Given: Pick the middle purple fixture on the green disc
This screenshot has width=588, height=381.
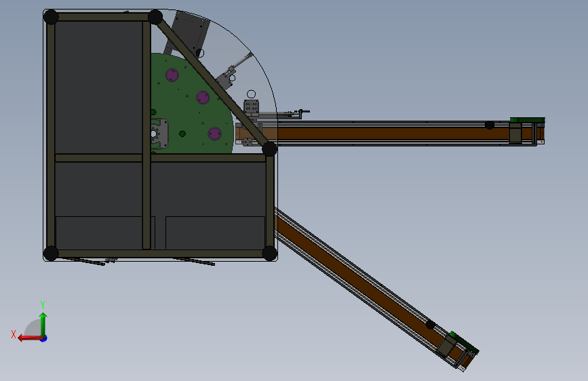Looking at the screenshot, I should [x=203, y=98].
